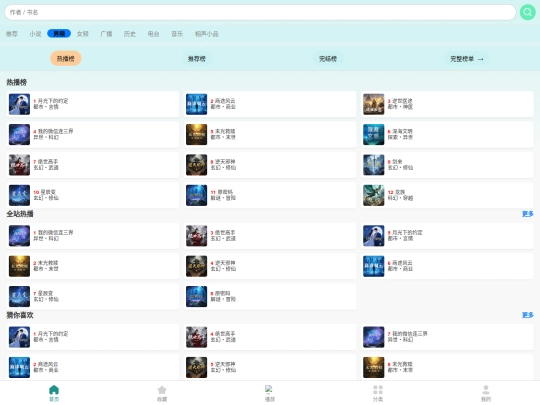Open 逆天邪神 cover in 全站热播
This screenshot has width=540, height=405.
coord(197,266)
